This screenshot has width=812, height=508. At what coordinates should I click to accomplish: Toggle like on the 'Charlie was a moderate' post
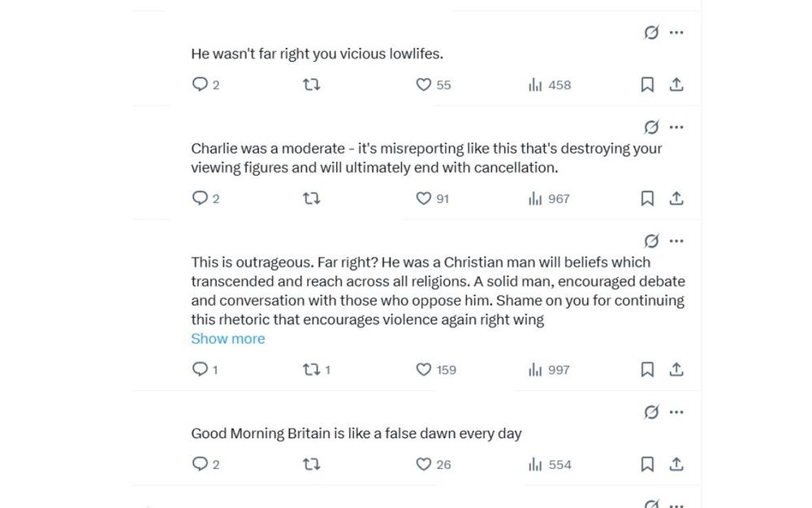click(x=424, y=198)
